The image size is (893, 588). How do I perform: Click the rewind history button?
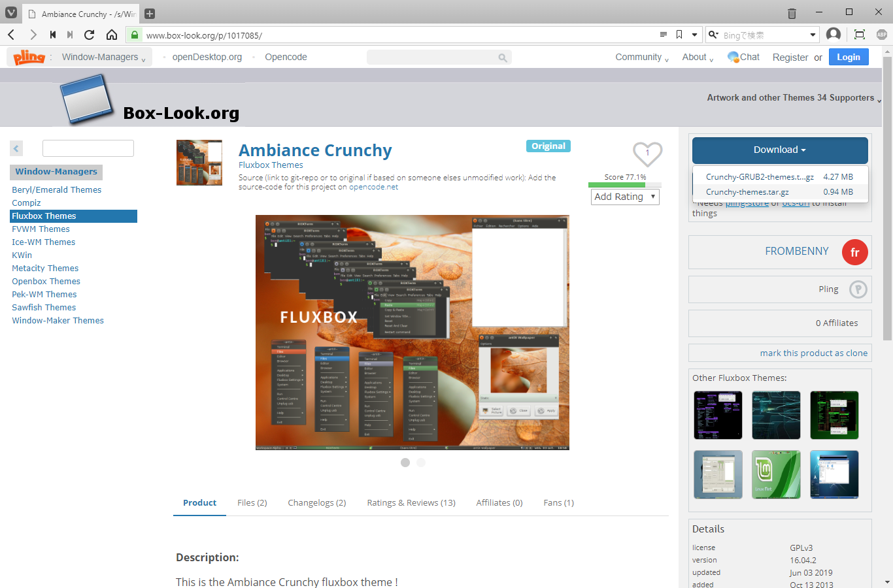(x=53, y=35)
